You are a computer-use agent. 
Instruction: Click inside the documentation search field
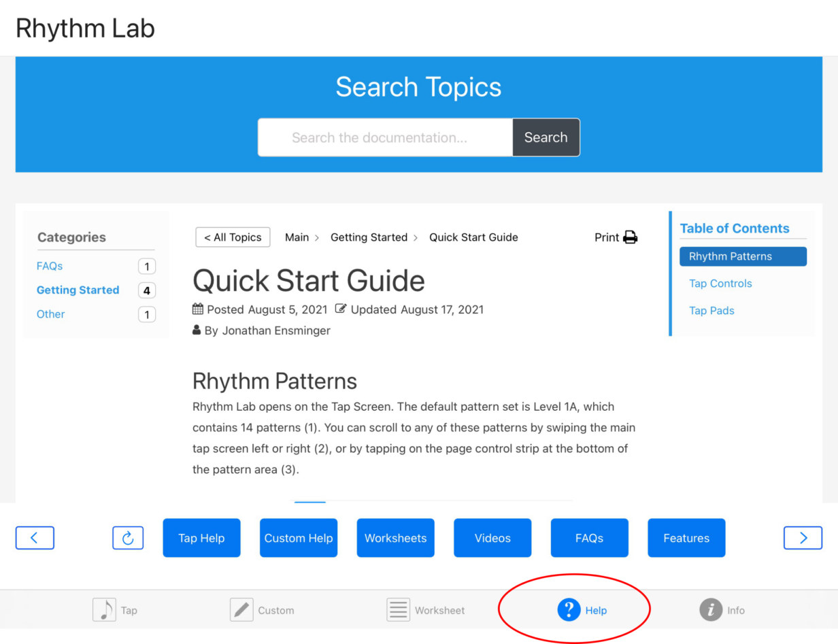pos(384,137)
